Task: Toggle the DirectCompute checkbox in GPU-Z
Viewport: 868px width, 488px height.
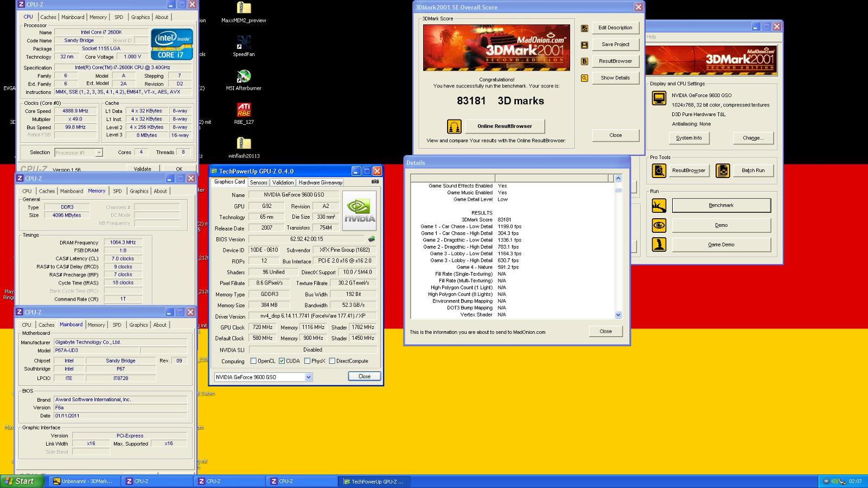Action: (331, 361)
